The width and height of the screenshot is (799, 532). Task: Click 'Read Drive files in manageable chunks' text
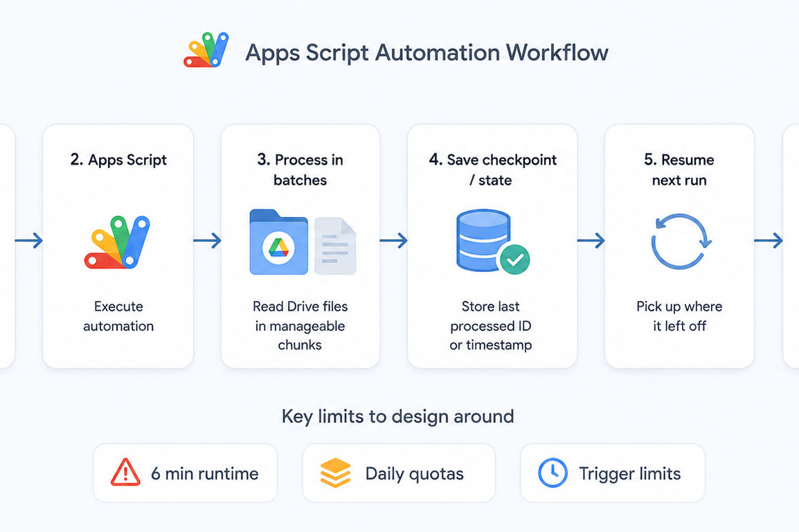click(x=300, y=326)
